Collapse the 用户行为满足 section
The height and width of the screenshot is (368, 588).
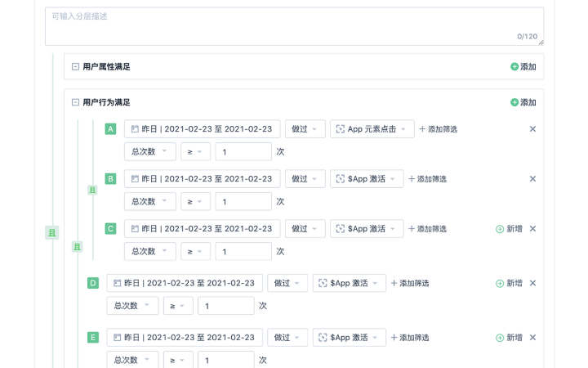click(x=75, y=103)
